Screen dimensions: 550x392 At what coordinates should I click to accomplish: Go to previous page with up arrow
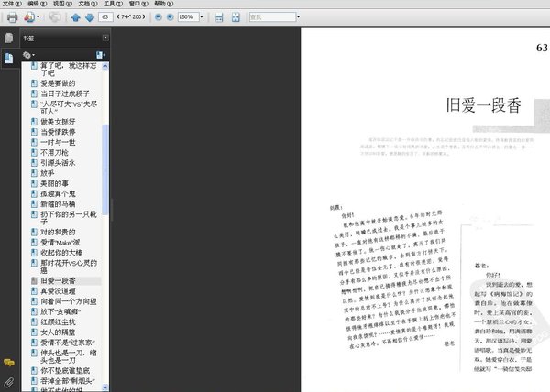[75, 17]
